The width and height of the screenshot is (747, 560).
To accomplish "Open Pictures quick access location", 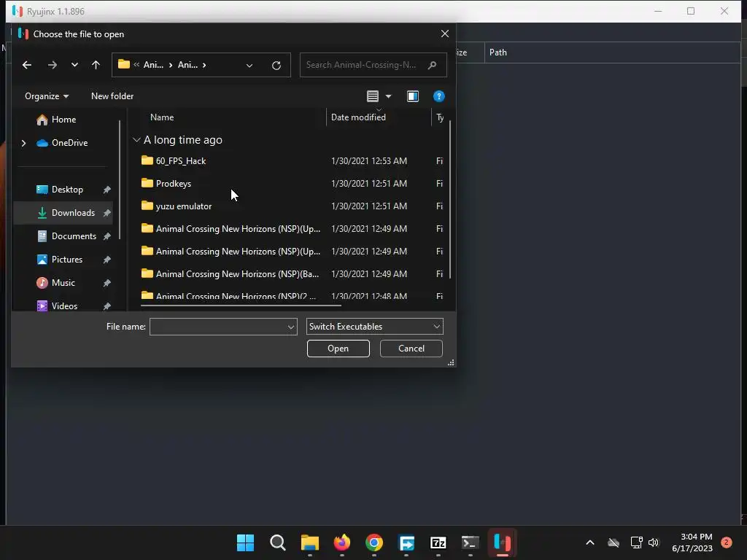I will tap(66, 260).
